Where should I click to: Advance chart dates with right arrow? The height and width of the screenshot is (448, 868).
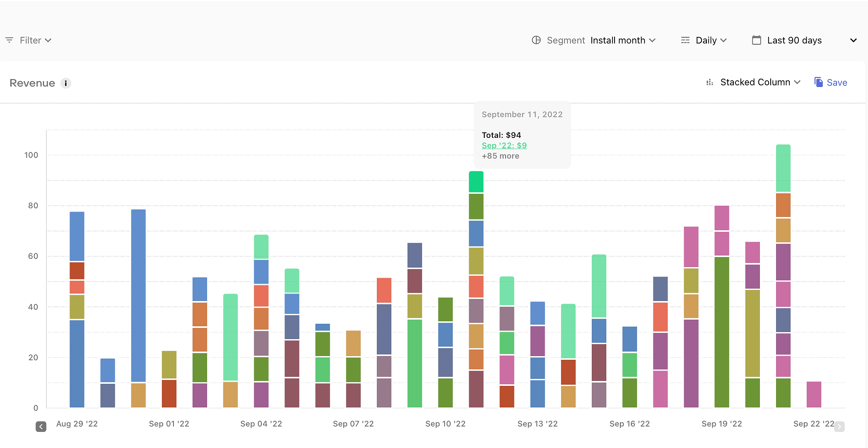point(839,426)
